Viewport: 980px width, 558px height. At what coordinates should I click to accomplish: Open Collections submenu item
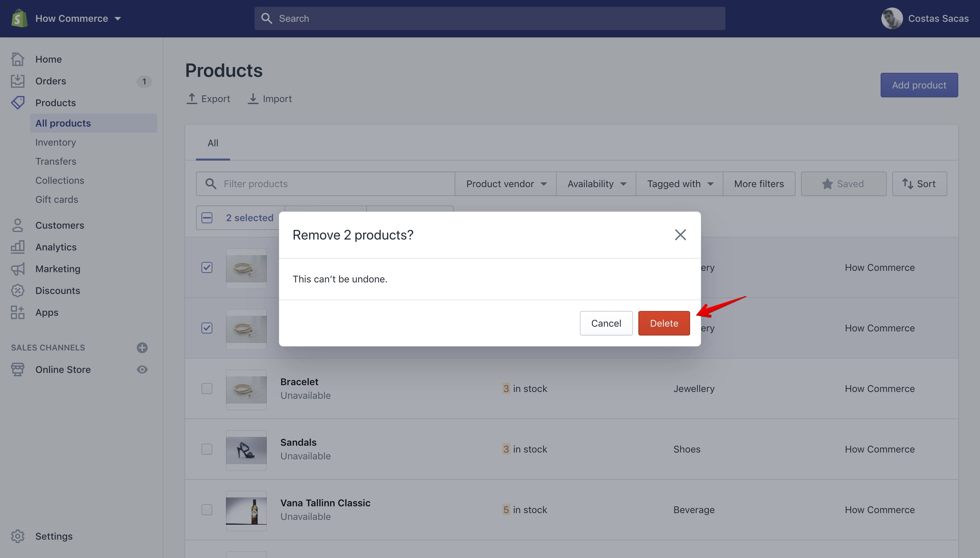(60, 181)
